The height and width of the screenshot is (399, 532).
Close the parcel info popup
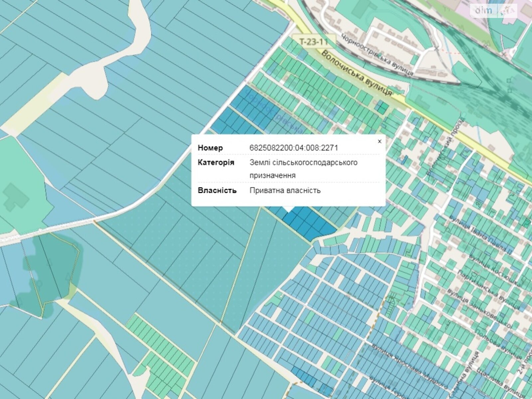pyautogui.click(x=379, y=141)
